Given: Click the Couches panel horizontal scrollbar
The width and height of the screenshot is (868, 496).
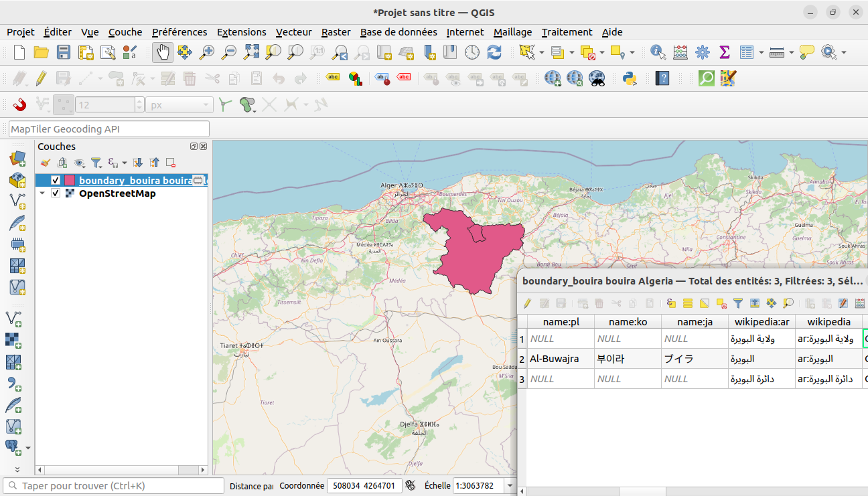Looking at the screenshot, I should (123, 471).
